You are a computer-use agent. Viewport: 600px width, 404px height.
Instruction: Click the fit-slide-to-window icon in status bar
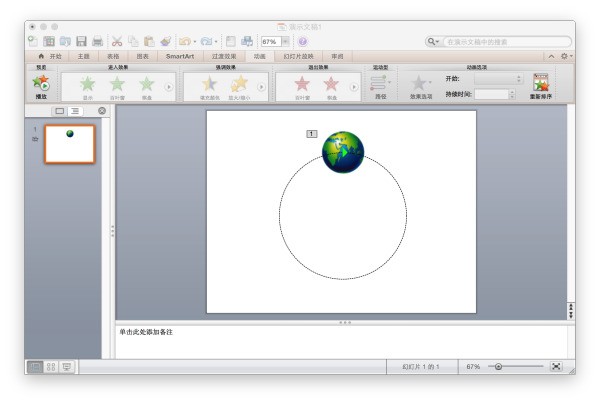pyautogui.click(x=556, y=368)
